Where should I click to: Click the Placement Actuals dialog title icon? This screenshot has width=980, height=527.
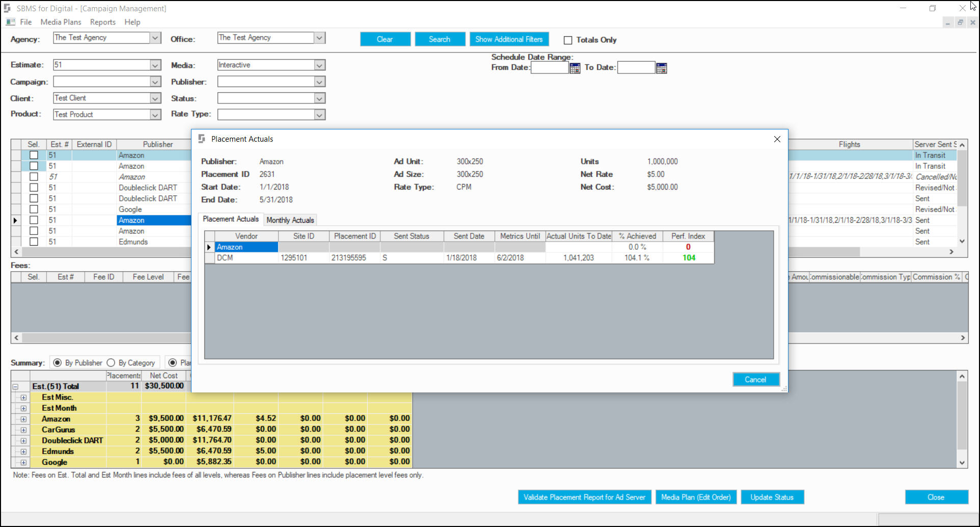[x=202, y=139]
